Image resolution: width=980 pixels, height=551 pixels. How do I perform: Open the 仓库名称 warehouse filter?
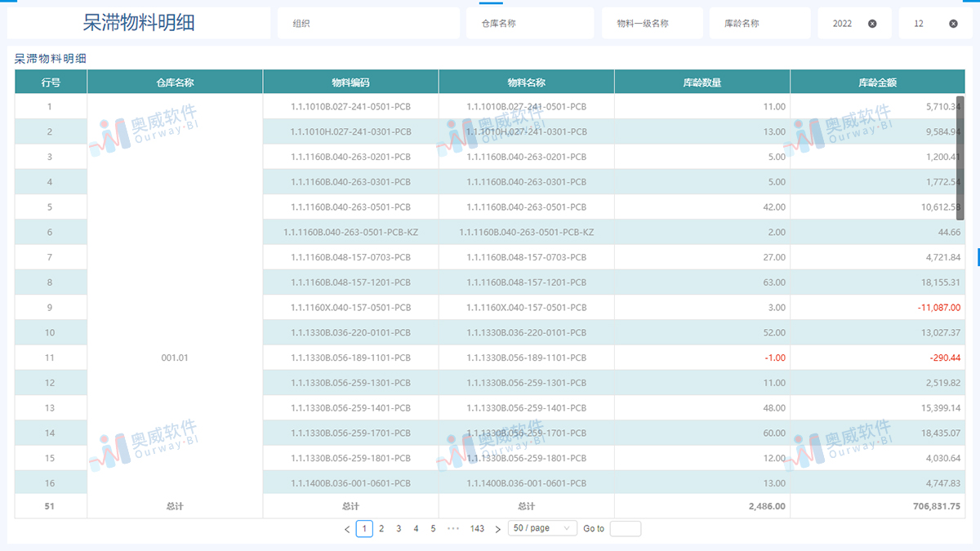tap(529, 23)
